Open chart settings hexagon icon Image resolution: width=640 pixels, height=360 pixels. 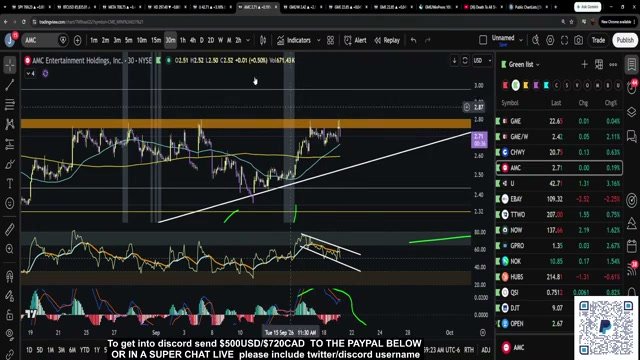tap(550, 40)
